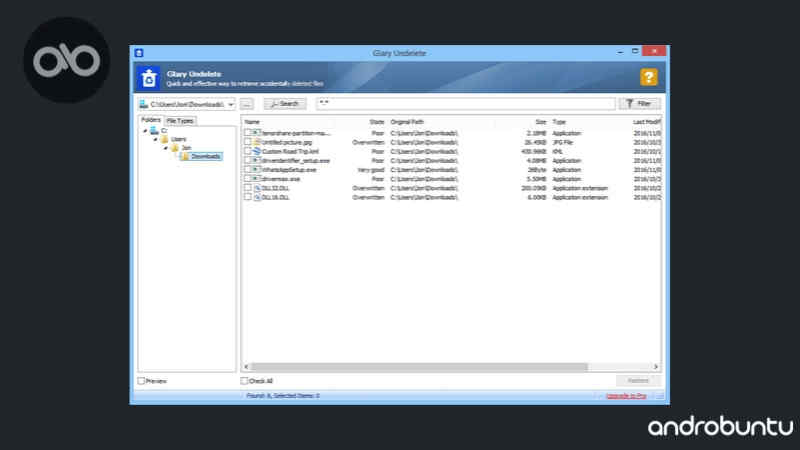This screenshot has height=450, width=800.
Task: Switch to the Folders tab
Action: [x=151, y=120]
